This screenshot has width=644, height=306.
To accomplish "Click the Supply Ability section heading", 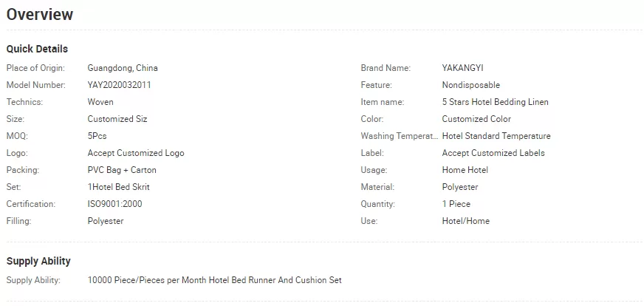I will click(38, 261).
